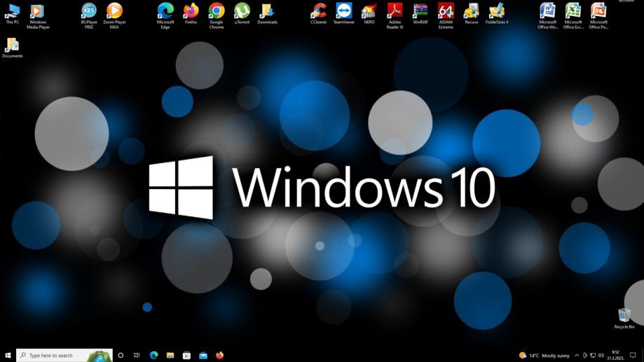Select the Google Chrome desktop shortcut

pos(216,16)
